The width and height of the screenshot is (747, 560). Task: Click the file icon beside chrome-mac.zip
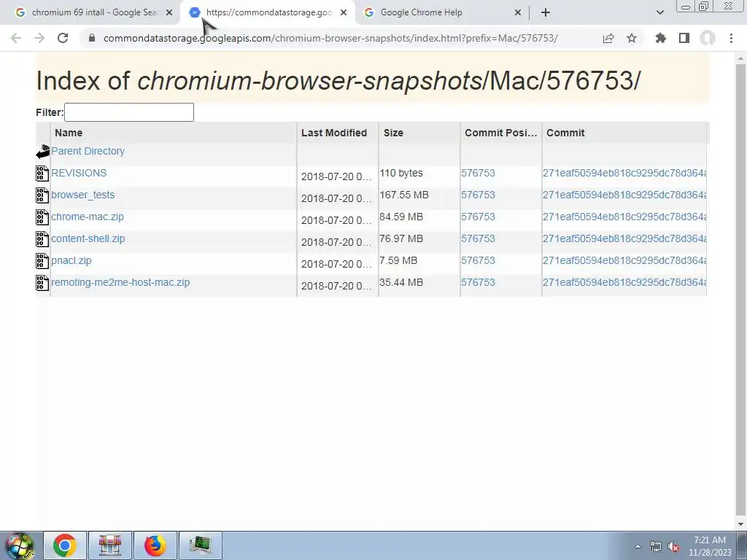pyautogui.click(x=42, y=217)
